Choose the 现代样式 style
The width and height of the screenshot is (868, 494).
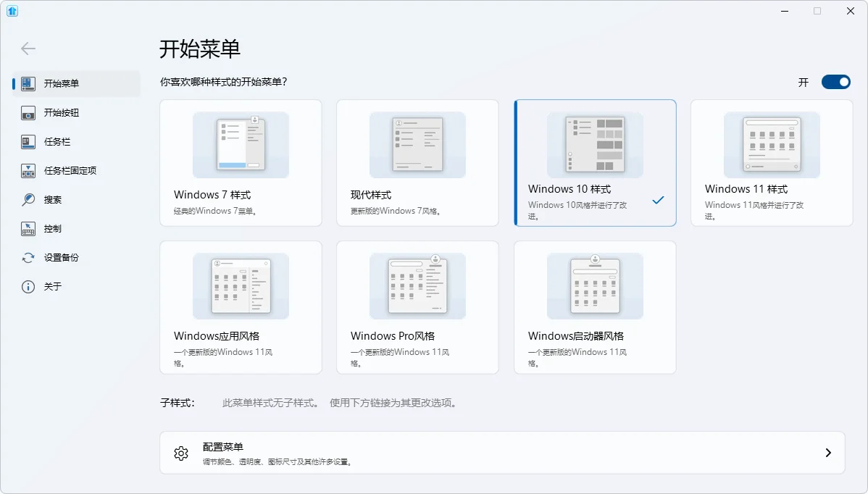pyautogui.click(x=417, y=163)
